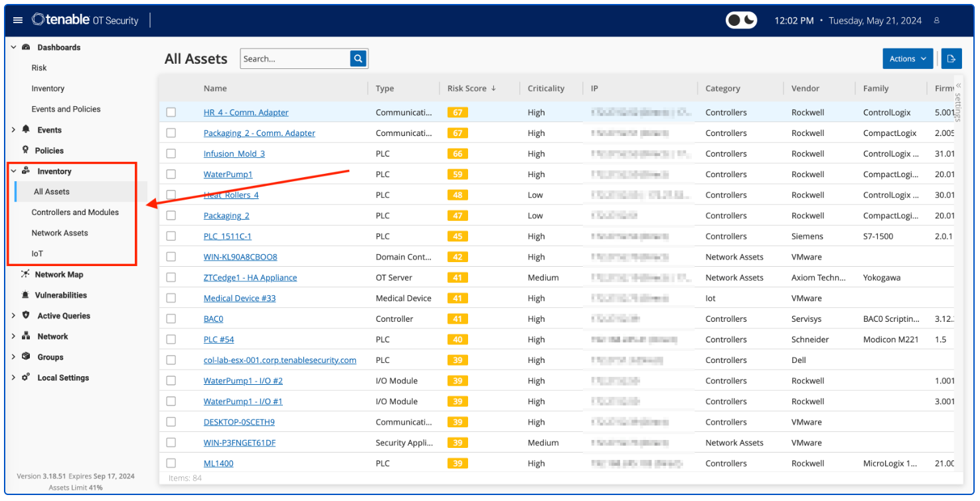Go to Controllers and Modules

75,212
